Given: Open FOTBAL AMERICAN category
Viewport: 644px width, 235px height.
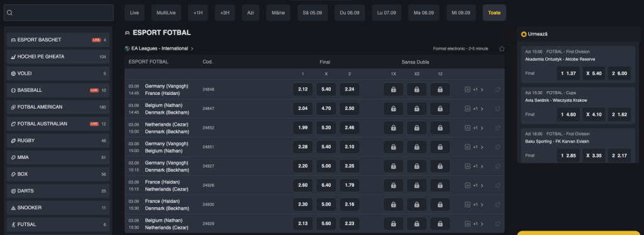Looking at the screenshot, I should tap(58, 107).
